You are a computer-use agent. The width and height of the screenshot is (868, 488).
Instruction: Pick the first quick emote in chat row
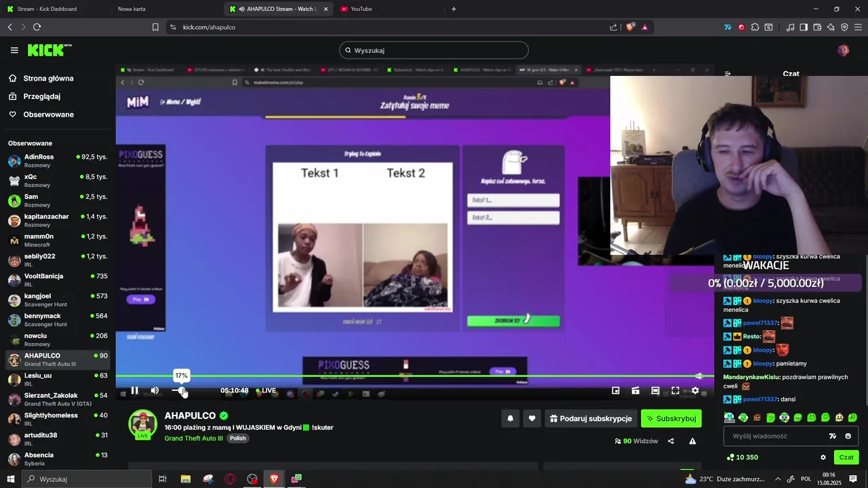point(729,418)
